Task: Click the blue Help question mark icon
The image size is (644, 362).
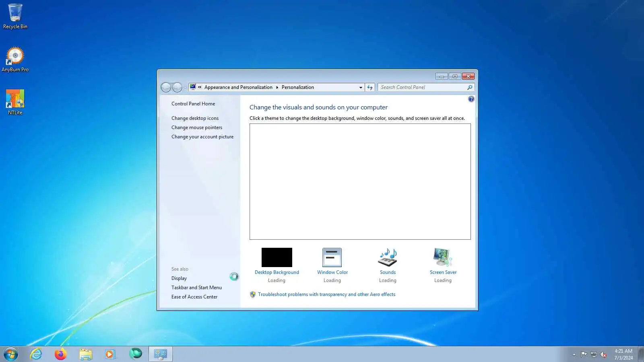Action: click(x=471, y=99)
